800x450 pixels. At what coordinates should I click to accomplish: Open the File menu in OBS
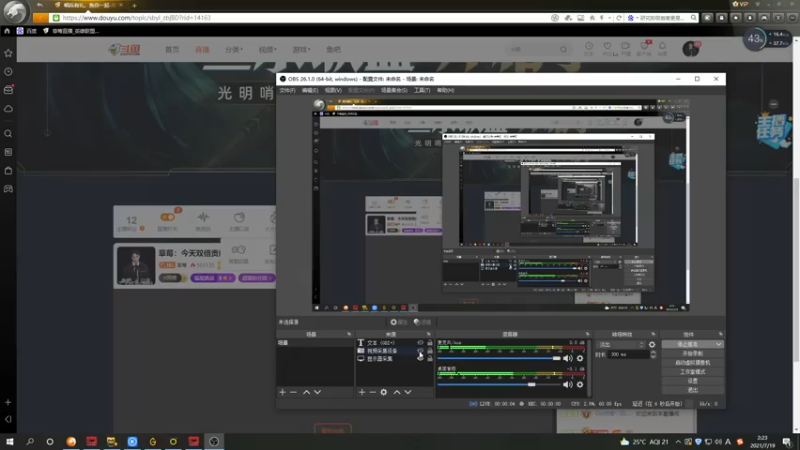(287, 90)
